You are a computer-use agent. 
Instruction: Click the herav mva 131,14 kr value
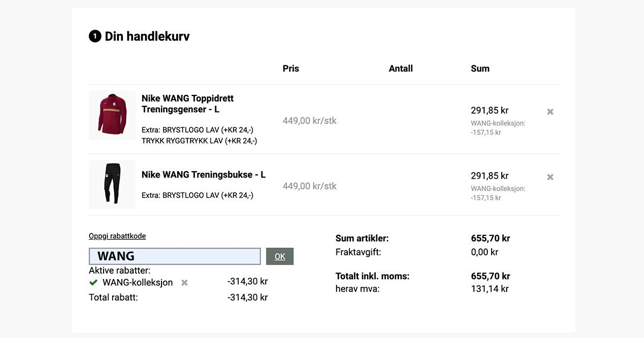(x=489, y=289)
